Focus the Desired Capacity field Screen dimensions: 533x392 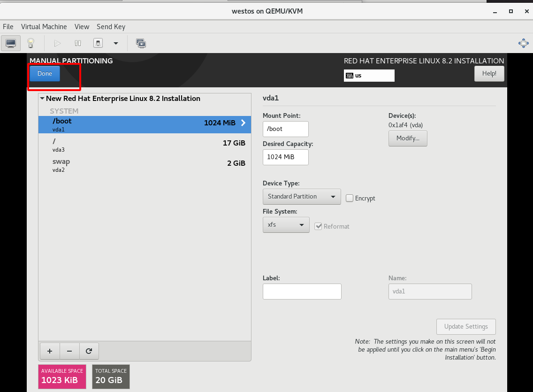286,157
